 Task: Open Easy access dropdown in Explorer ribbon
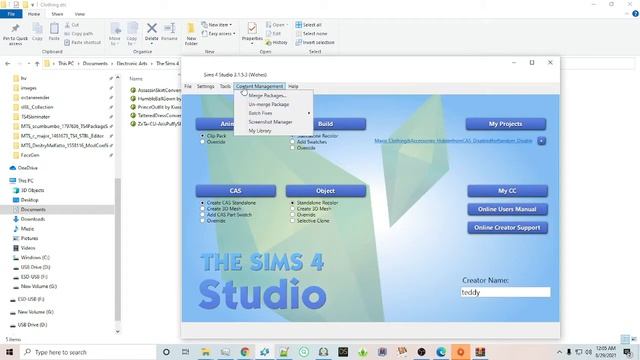tap(219, 34)
